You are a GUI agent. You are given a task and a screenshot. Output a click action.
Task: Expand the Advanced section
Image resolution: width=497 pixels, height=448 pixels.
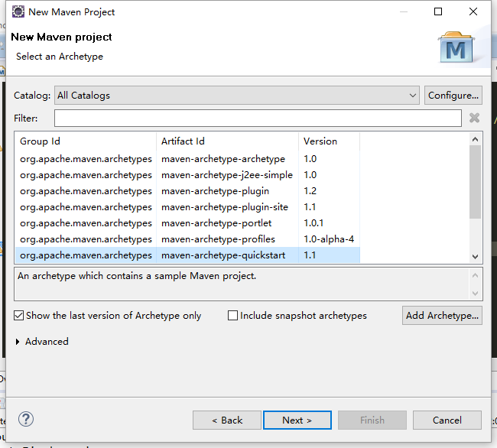click(18, 342)
